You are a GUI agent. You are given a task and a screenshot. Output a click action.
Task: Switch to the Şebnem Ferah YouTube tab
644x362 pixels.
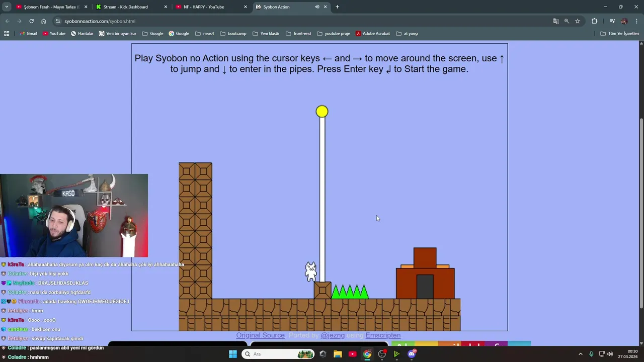[51, 7]
